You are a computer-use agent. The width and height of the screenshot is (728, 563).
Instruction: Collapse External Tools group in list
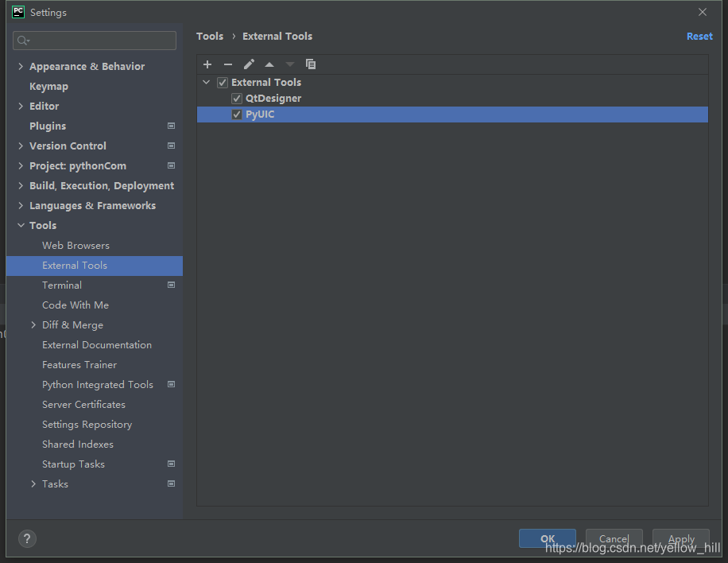pos(206,82)
